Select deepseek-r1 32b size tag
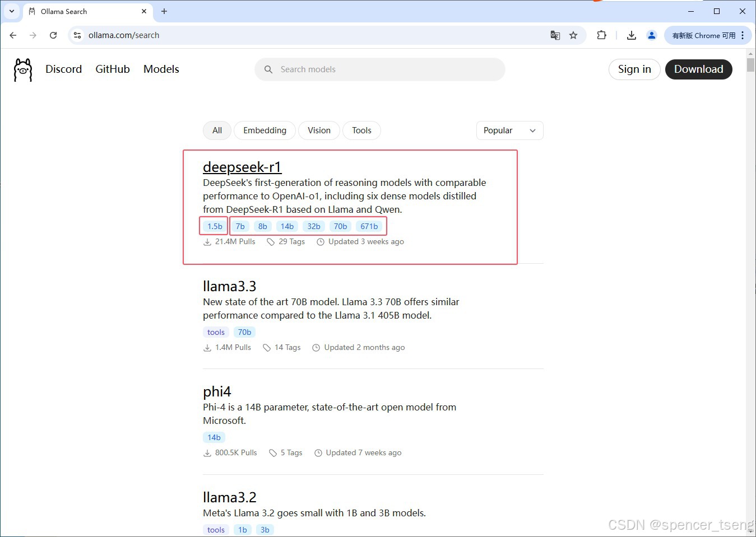 click(314, 226)
